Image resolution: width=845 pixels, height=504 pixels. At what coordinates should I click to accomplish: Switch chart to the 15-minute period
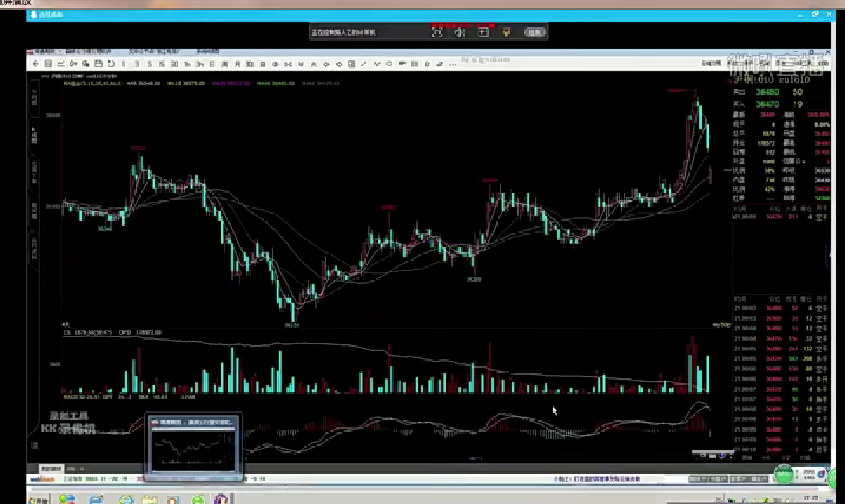point(162,64)
